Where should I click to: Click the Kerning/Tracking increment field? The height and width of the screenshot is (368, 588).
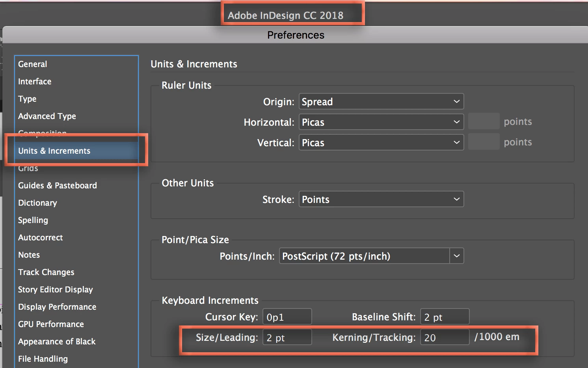click(445, 338)
